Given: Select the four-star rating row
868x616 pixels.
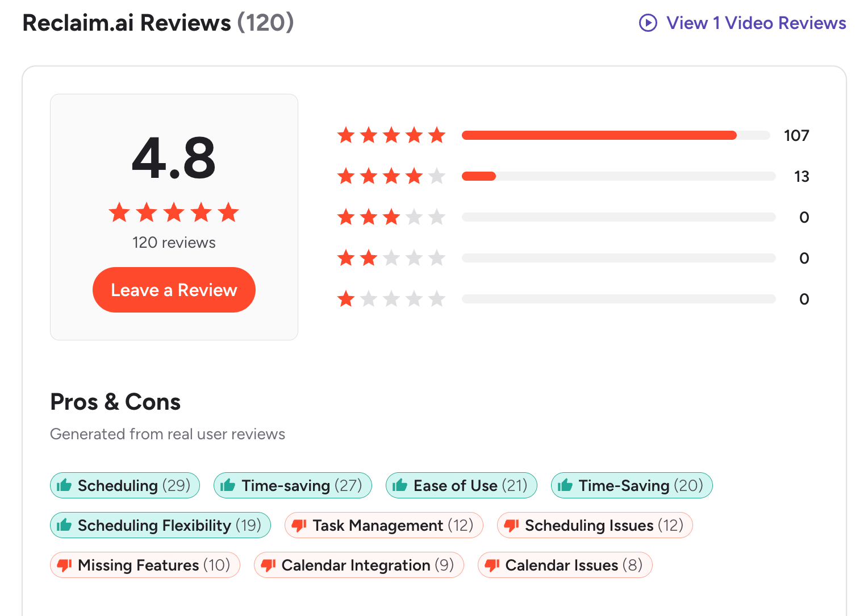Looking at the screenshot, I should [391, 176].
